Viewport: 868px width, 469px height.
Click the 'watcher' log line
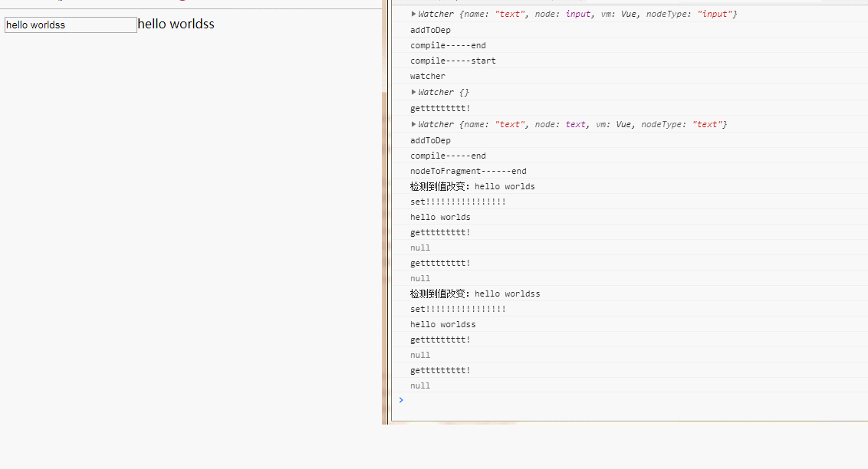pyautogui.click(x=427, y=77)
